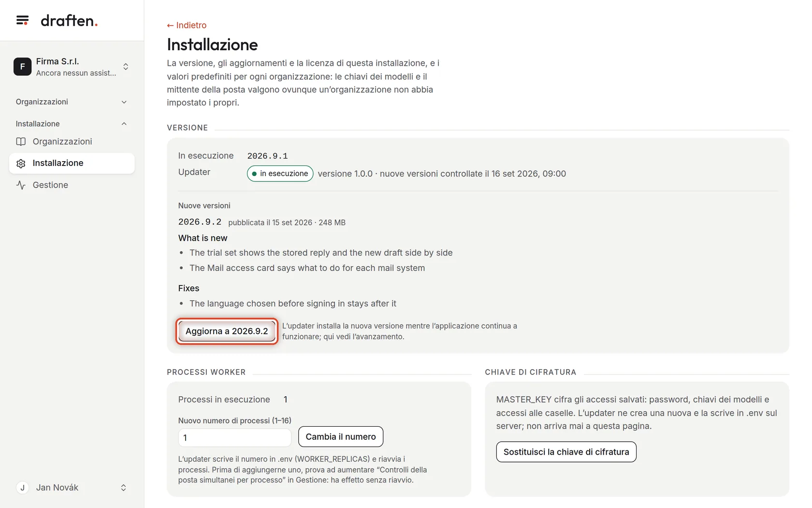Click the green 'in esecuzione' status badge

280,174
